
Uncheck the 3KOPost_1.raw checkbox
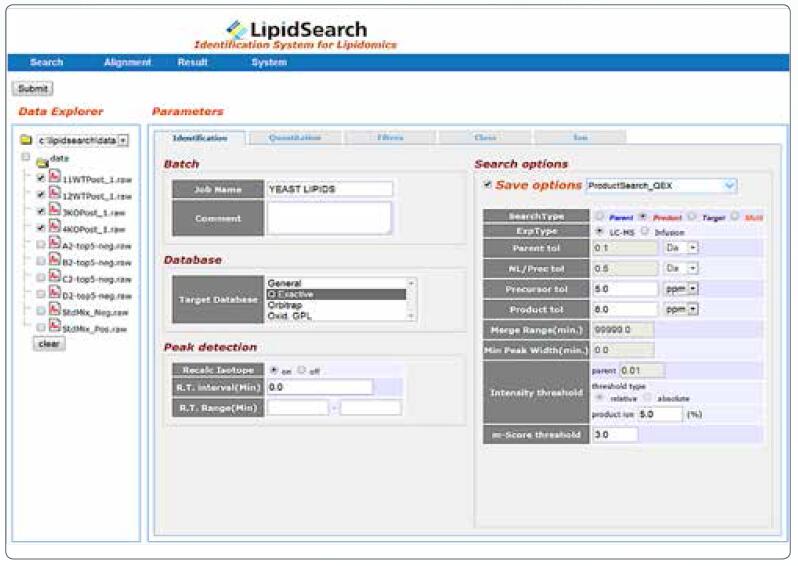click(41, 211)
